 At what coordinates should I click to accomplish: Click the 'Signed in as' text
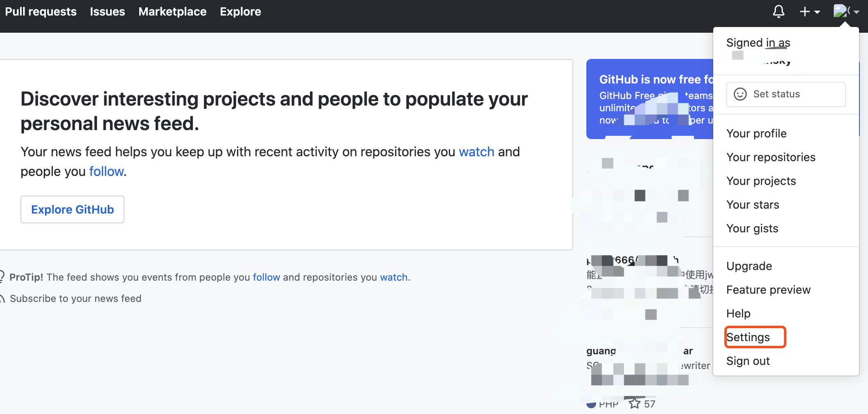tap(758, 43)
